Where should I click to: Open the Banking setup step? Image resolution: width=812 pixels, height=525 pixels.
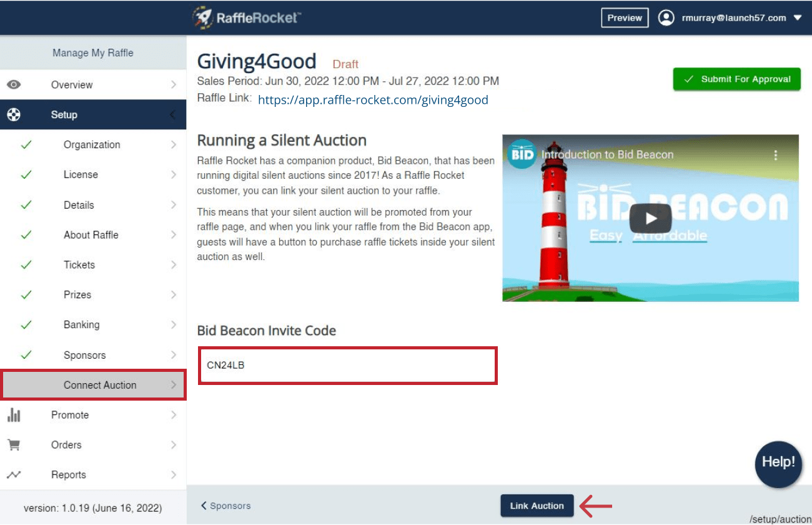(x=93, y=325)
